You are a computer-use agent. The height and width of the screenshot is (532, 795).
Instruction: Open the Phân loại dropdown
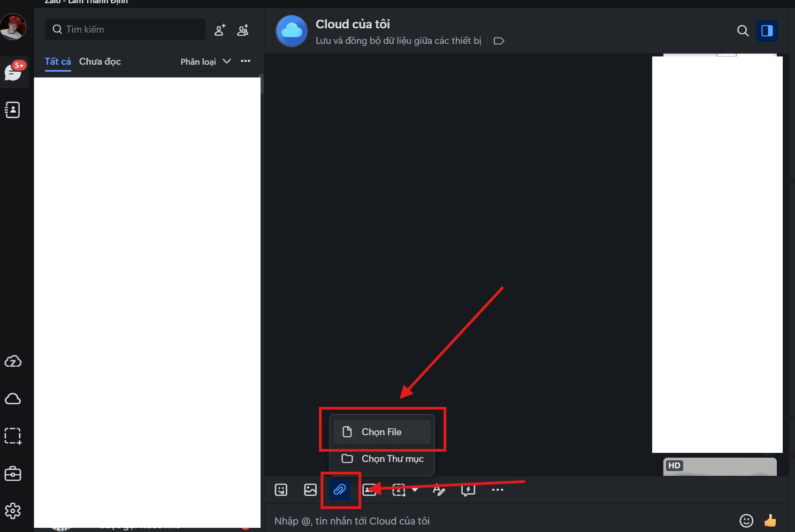click(206, 61)
